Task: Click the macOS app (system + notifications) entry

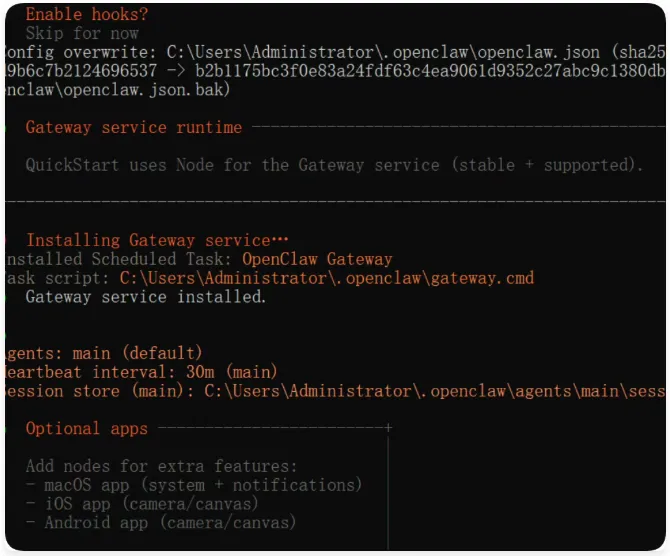Action: pos(194,485)
